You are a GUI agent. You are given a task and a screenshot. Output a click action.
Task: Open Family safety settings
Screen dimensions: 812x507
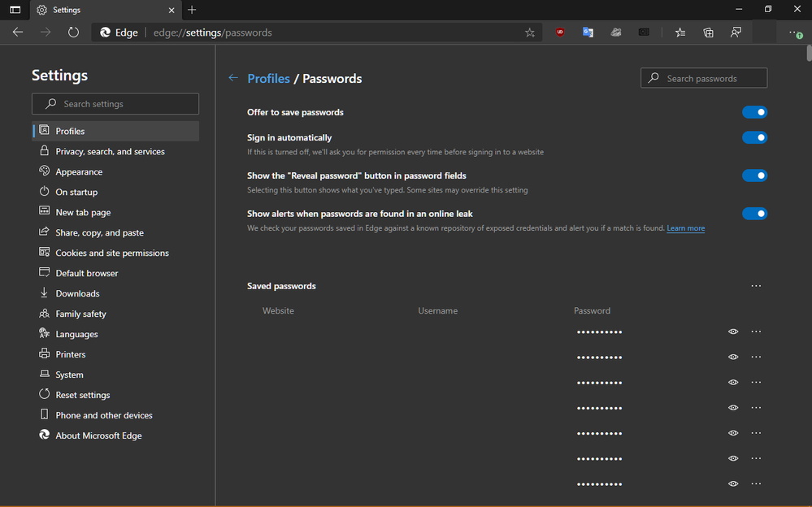click(x=115, y=314)
